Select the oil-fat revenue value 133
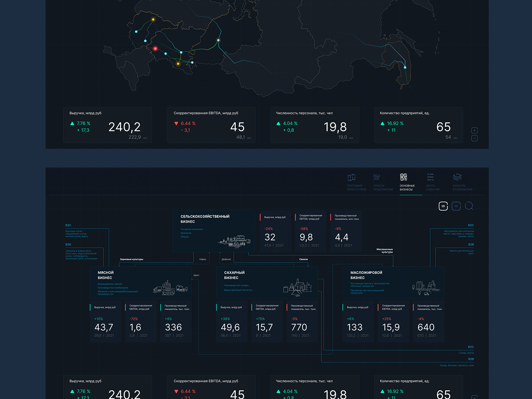 coord(354,328)
